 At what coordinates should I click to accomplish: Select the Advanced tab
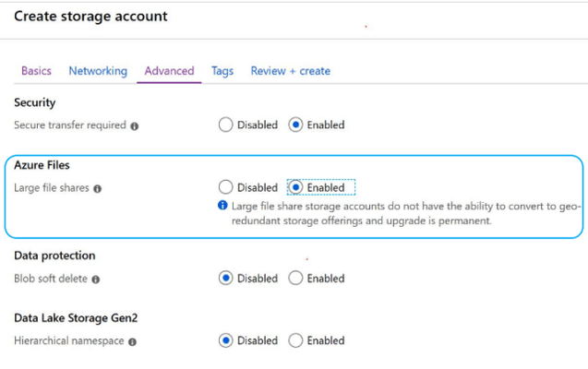(x=169, y=71)
